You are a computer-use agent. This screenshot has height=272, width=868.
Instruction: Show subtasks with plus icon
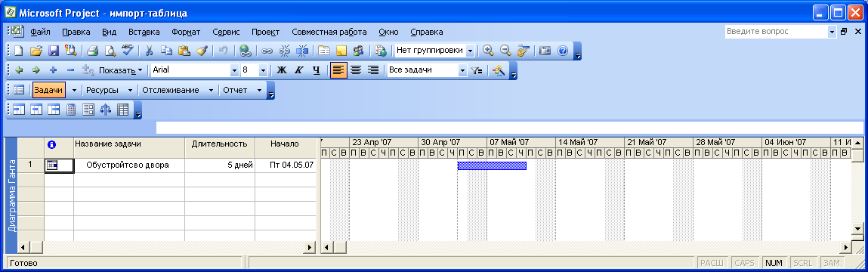(53, 70)
